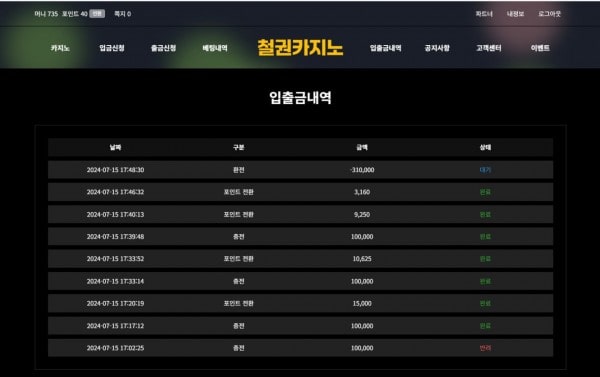Open 고객센터 from navigation
This screenshot has height=377, width=600.
(489, 48)
